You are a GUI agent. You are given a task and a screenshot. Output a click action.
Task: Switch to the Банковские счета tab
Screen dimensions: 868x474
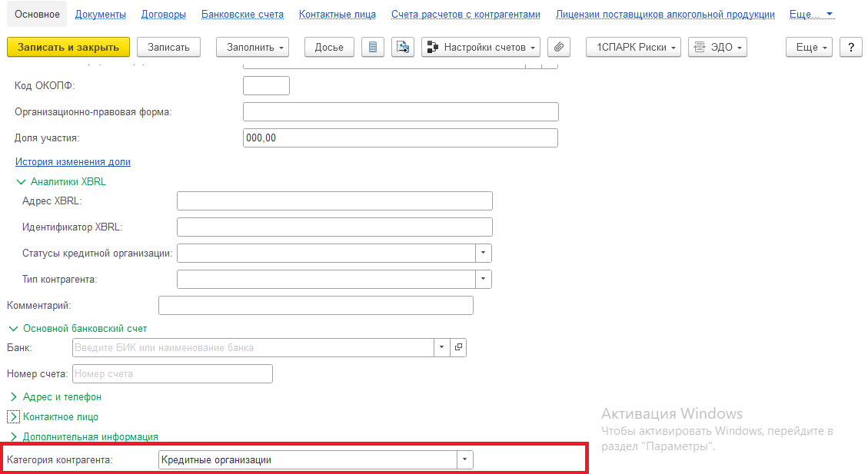(x=242, y=15)
